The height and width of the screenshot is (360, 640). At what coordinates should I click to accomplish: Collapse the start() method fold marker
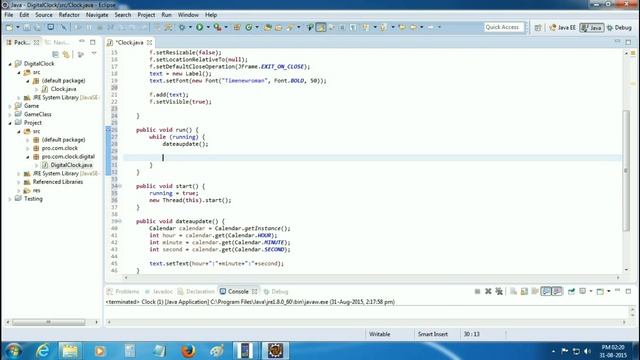point(120,186)
